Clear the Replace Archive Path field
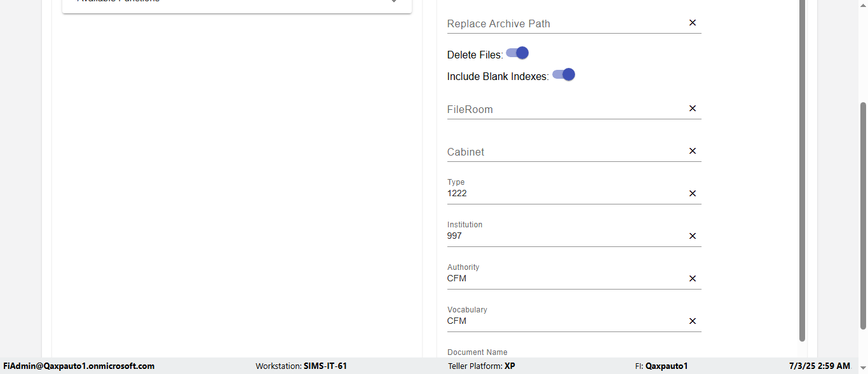The height and width of the screenshot is (374, 868). pyautogui.click(x=693, y=23)
